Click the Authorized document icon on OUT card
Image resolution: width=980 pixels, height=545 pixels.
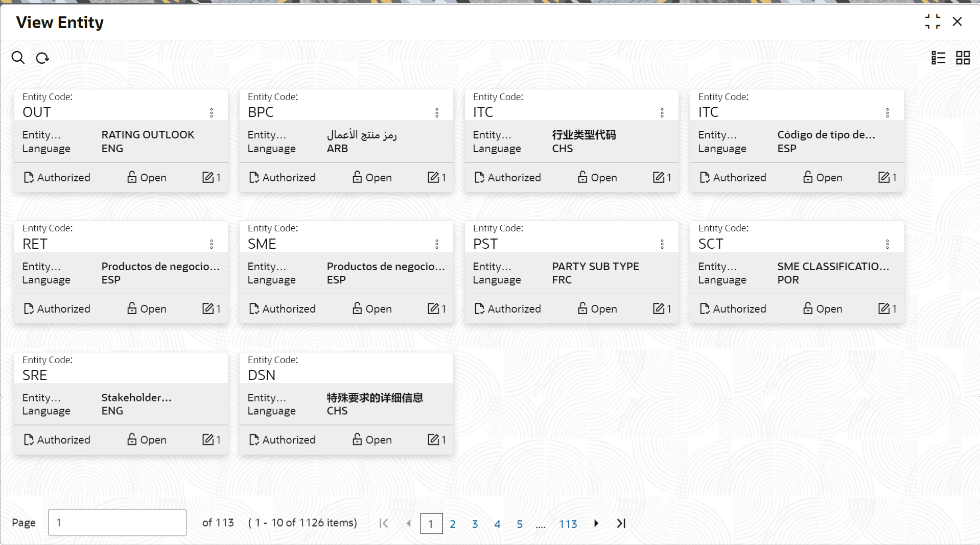click(29, 177)
